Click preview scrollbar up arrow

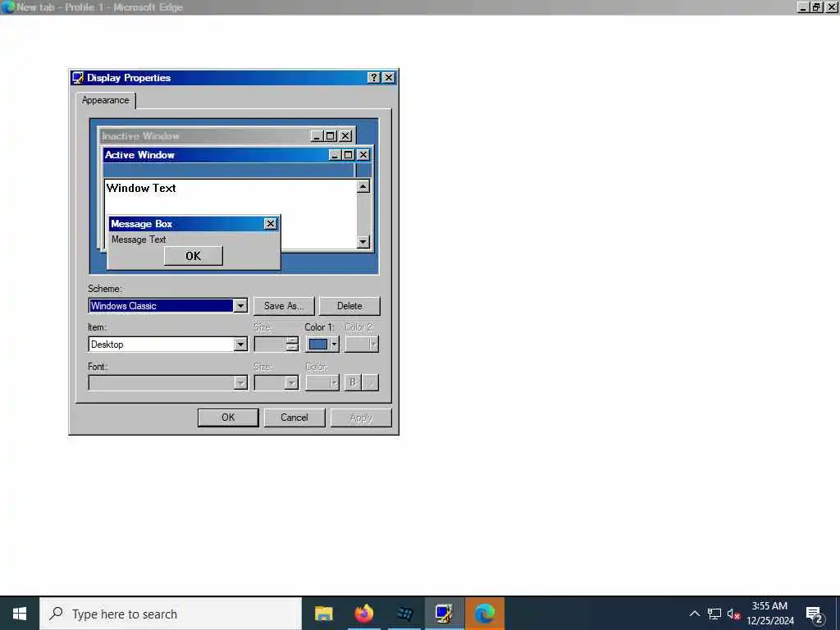click(363, 186)
